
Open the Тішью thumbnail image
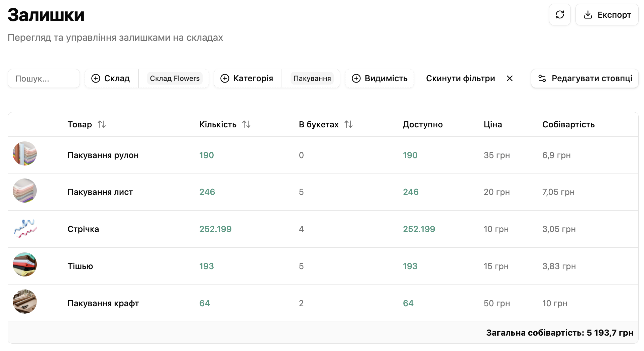click(25, 264)
